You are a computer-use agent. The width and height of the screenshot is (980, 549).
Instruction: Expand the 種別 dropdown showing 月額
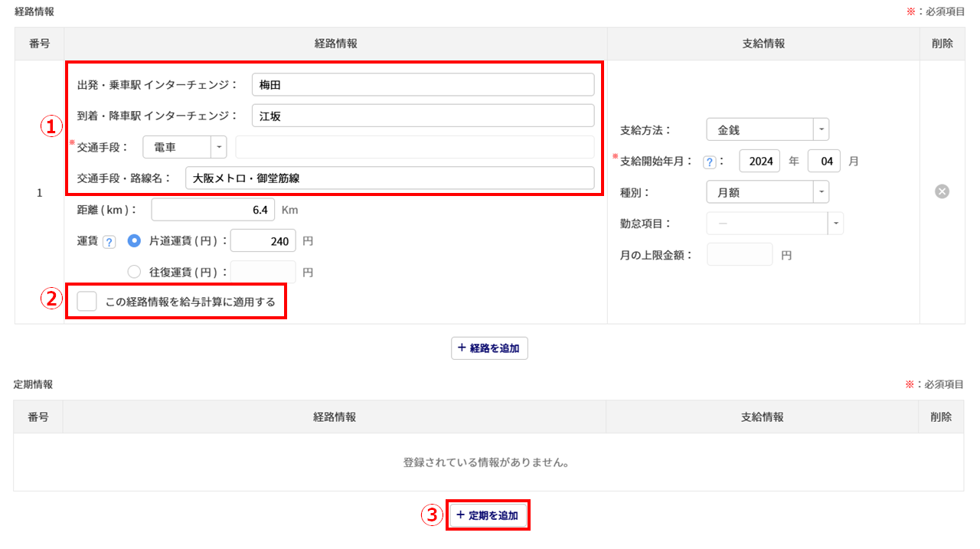pos(767,192)
